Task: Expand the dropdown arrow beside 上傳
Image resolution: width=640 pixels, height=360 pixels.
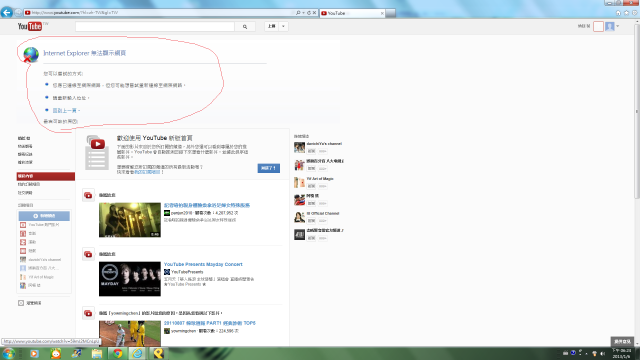Action: (283, 26)
